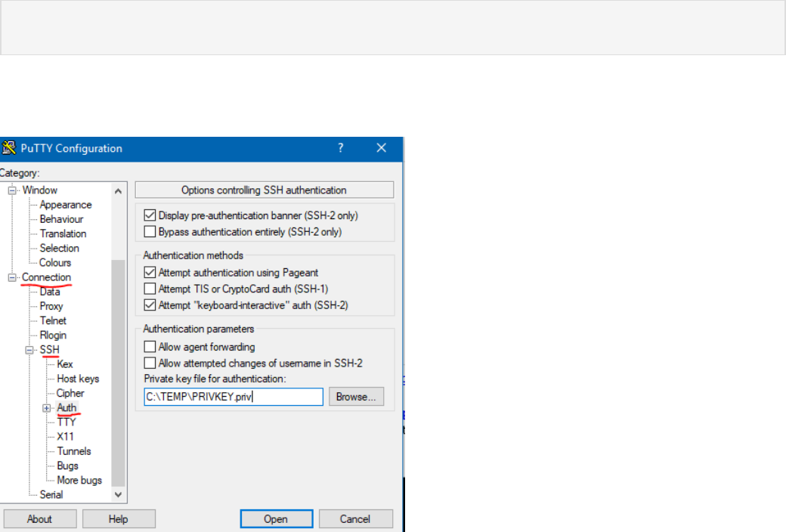Toggle Attempt authentication using Pageant
The image size is (786, 532).
coord(150,272)
